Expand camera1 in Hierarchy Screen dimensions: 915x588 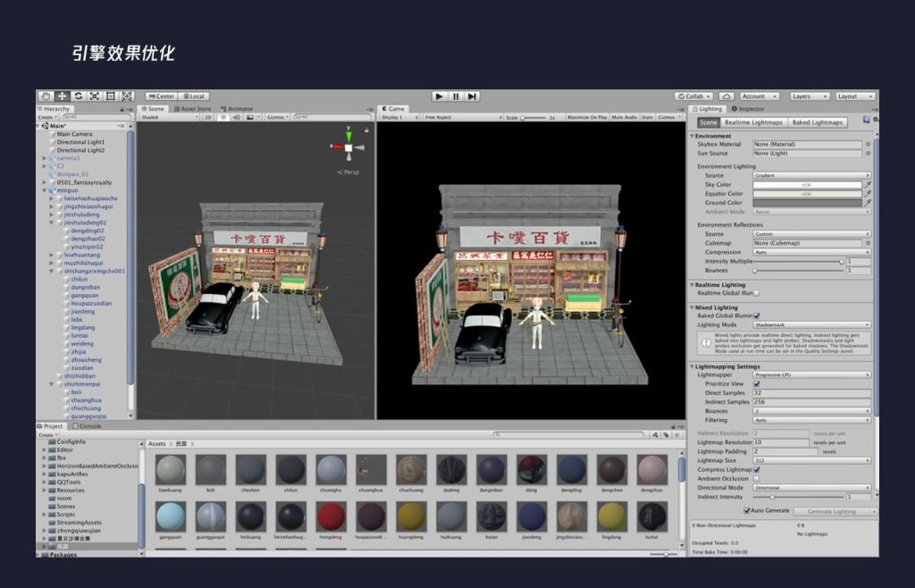pos(45,158)
